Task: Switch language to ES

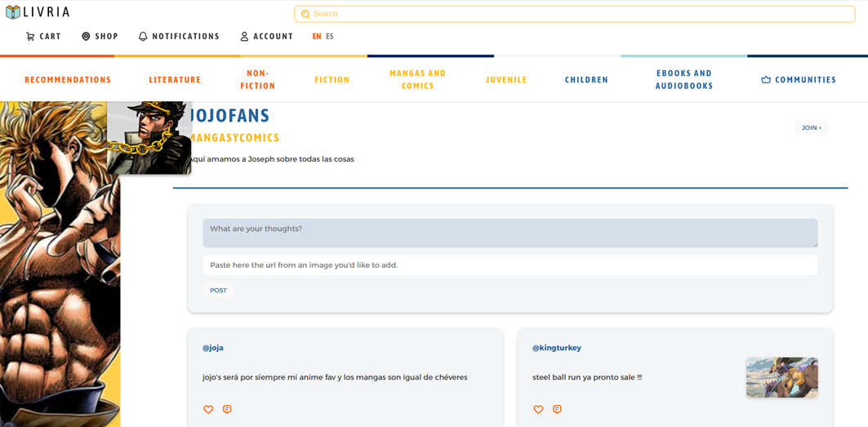Action: click(330, 37)
